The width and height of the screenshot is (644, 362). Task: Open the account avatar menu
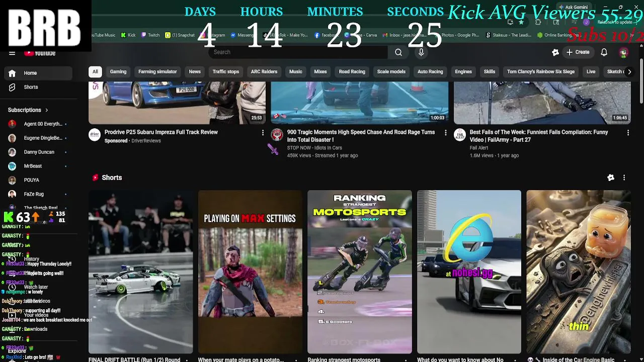tap(623, 52)
